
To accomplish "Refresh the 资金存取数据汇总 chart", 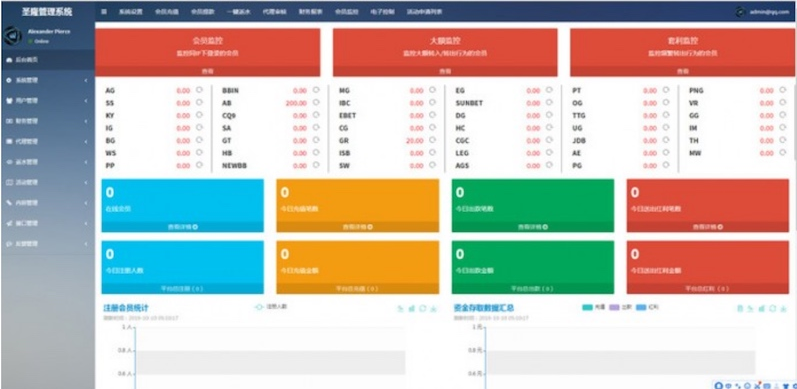I will pos(773,308).
